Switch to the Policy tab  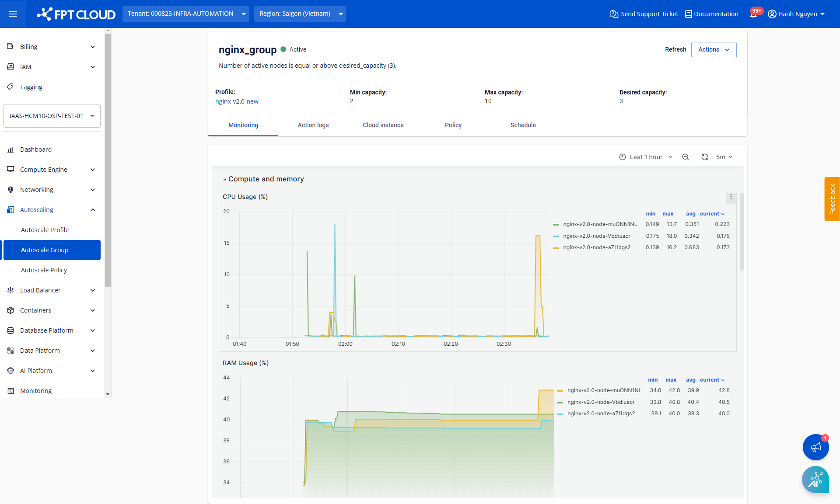(x=453, y=125)
